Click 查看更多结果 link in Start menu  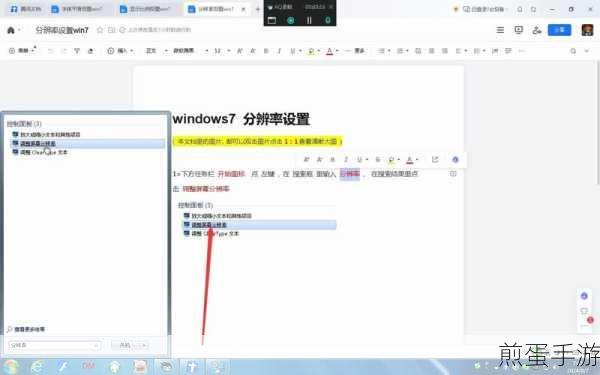click(x=26, y=329)
